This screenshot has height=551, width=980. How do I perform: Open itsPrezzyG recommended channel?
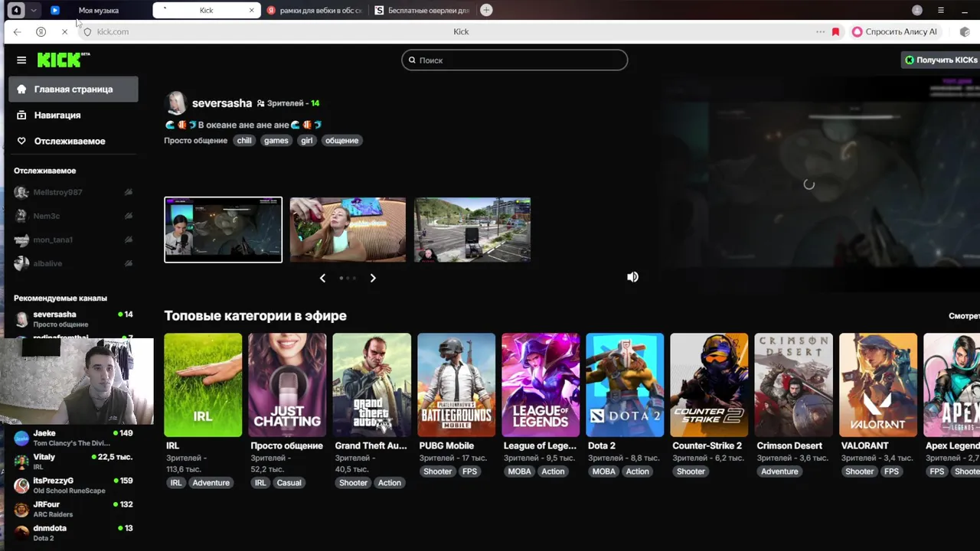tap(73, 485)
